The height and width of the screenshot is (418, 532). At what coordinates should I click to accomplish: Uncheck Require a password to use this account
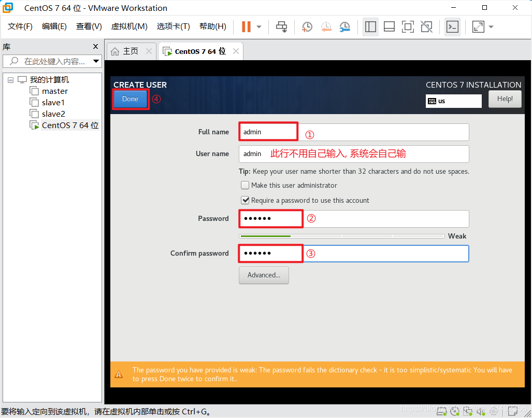[x=245, y=200]
